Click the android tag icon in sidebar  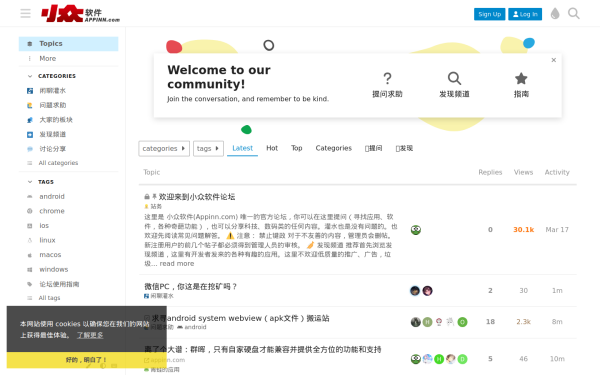point(30,196)
